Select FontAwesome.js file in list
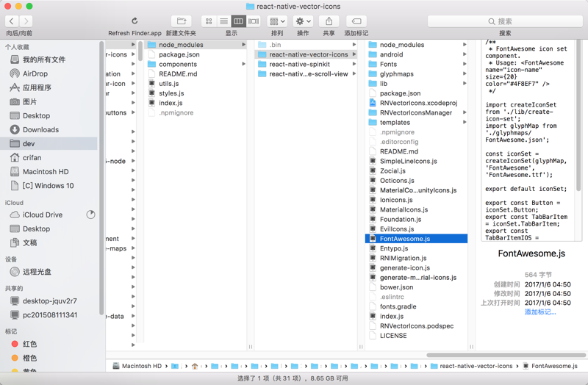 pyautogui.click(x=416, y=239)
